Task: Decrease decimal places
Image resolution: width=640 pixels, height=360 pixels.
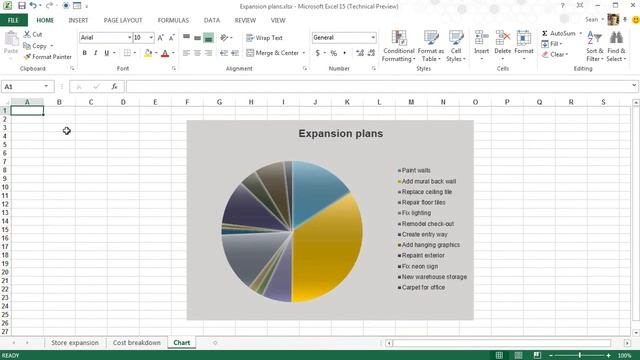Action: tap(371, 53)
